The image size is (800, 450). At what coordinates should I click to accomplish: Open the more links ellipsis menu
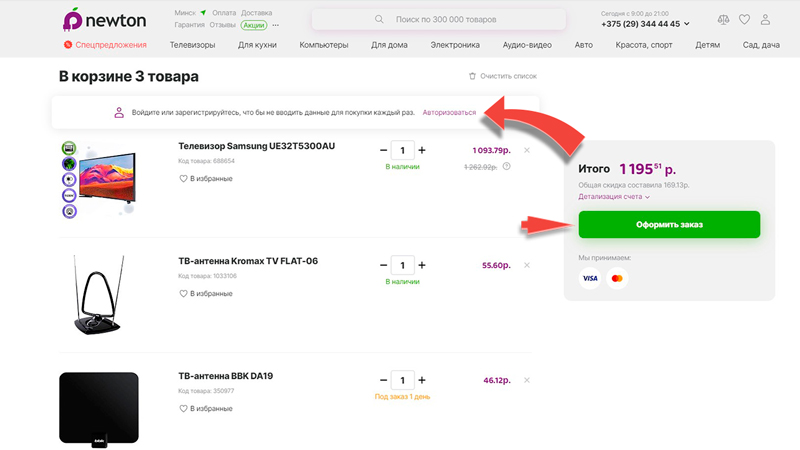[x=276, y=25]
